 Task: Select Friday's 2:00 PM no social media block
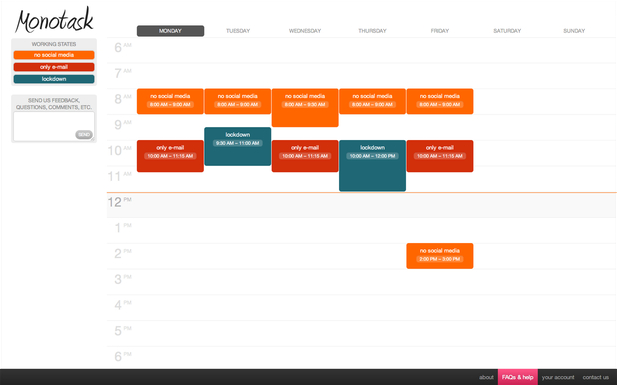pos(440,256)
